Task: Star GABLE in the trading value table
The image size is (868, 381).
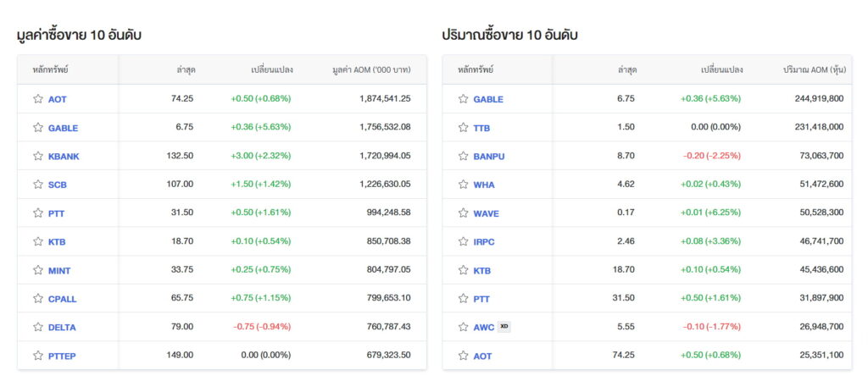Action: (x=37, y=128)
